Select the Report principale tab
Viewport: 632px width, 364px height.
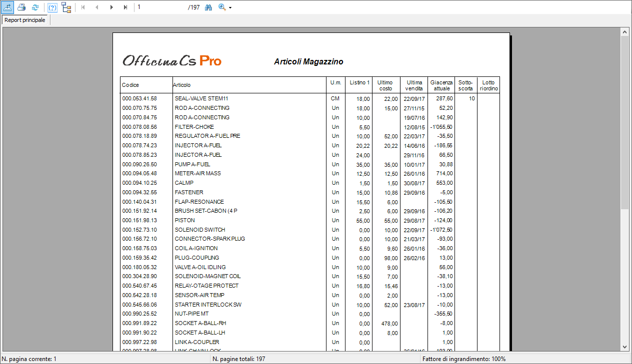pyautogui.click(x=25, y=20)
